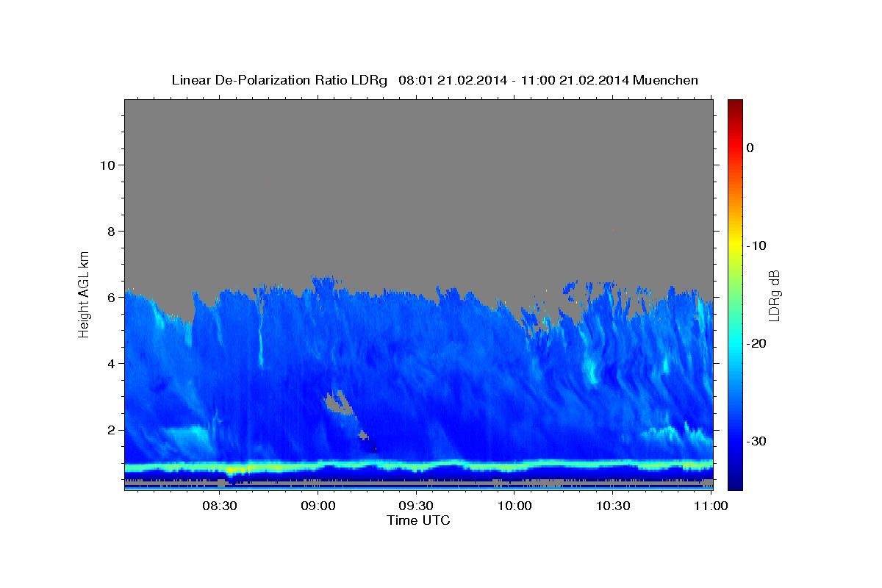Click the plot title mentioning Muenchen

pyautogui.click(x=434, y=80)
